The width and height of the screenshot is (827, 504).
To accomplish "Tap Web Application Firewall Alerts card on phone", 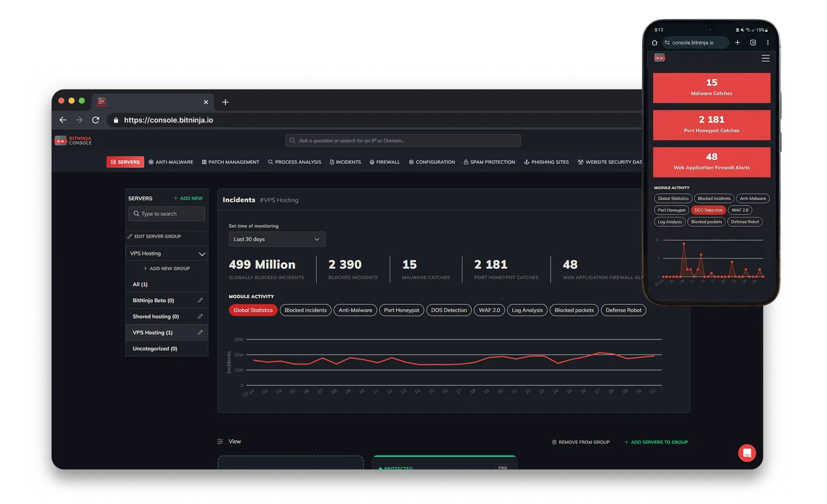I will pos(711,162).
